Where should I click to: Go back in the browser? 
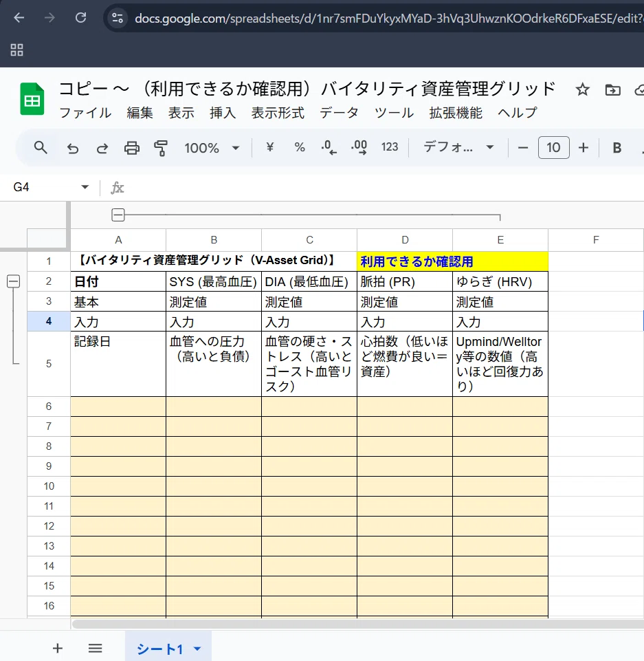tap(19, 18)
